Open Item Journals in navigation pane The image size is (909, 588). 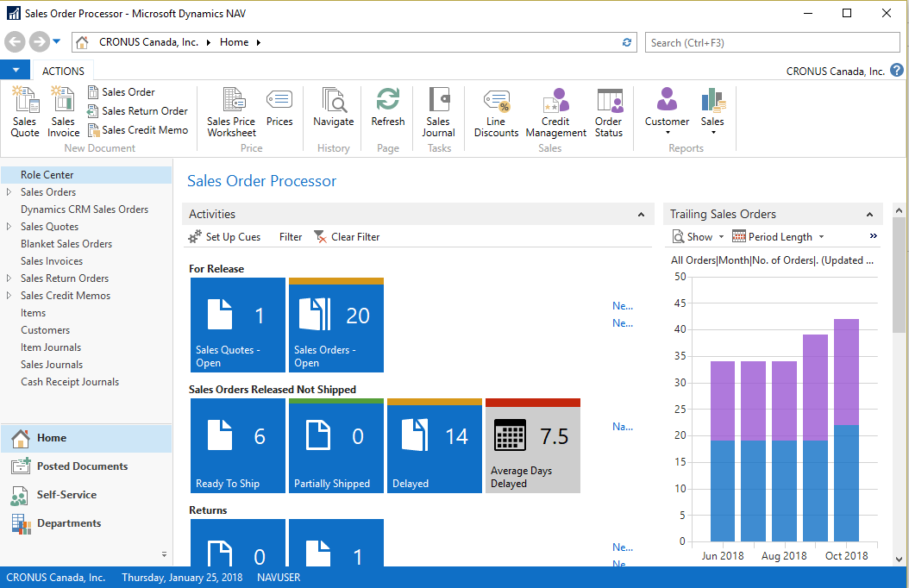[51, 347]
